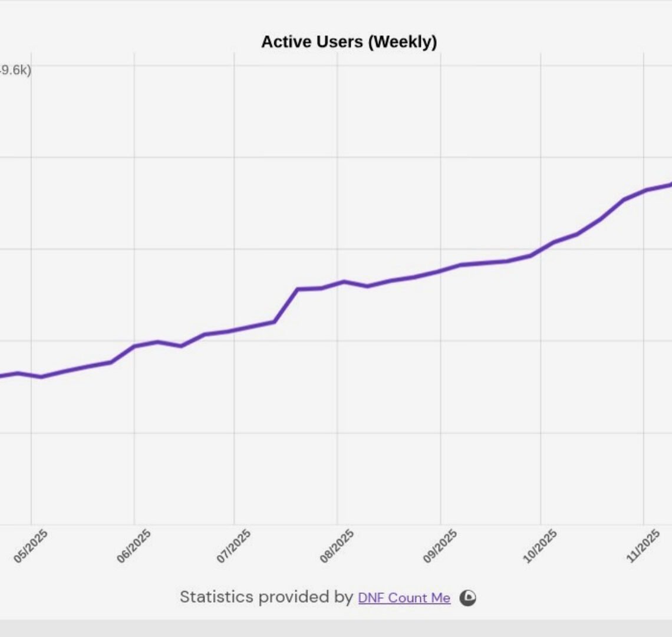Select the 07/2025 x-axis label

[234, 546]
